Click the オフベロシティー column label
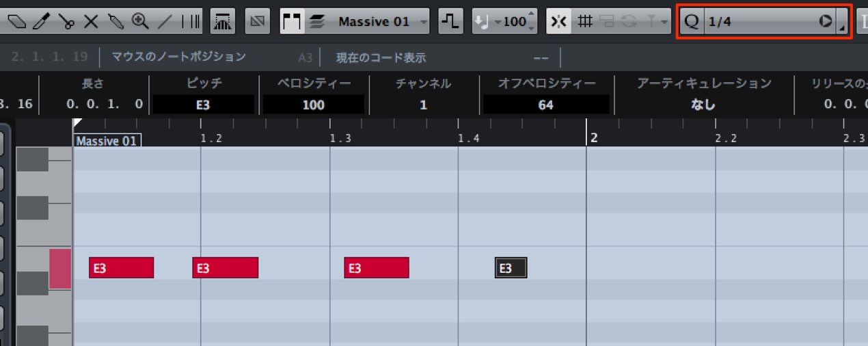This screenshot has width=868, height=346. point(547,83)
